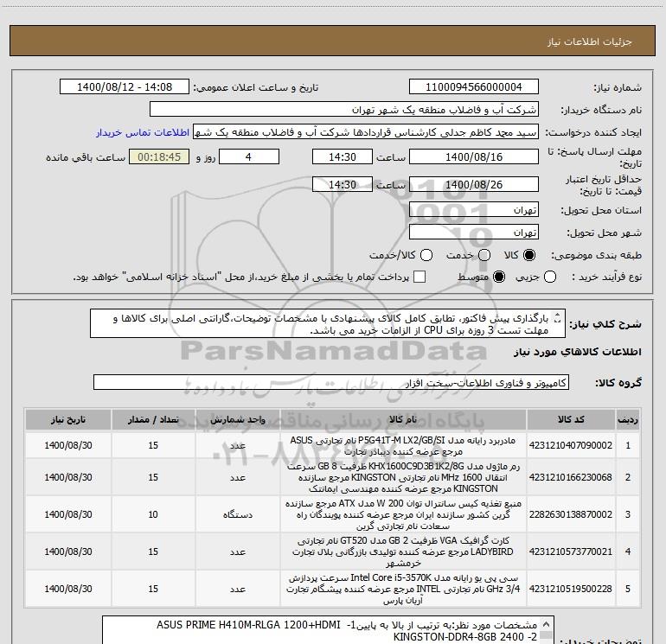Click product code 4231210573770021
The width and height of the screenshot is (666, 644).
click(571, 552)
